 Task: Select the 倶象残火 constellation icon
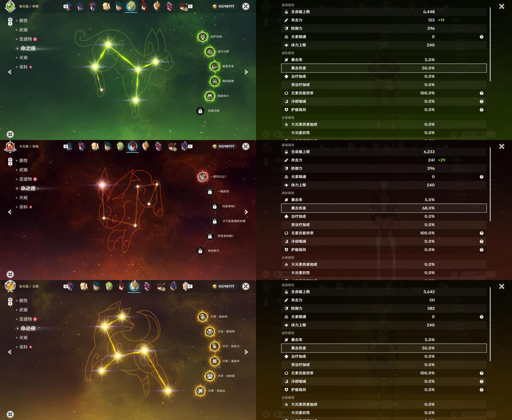[x=210, y=96]
